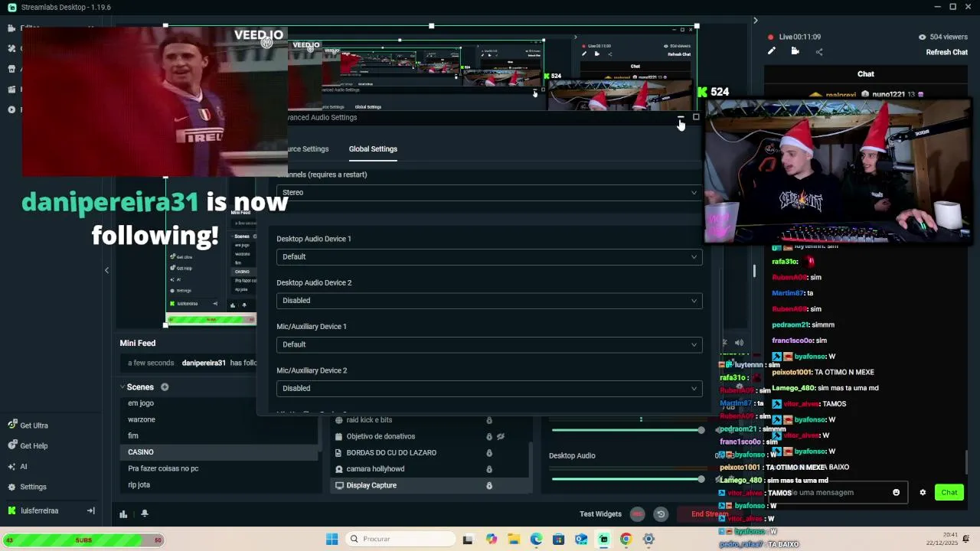Select 'camara hollyhowd' source
This screenshot has width=980, height=551.
[375, 469]
